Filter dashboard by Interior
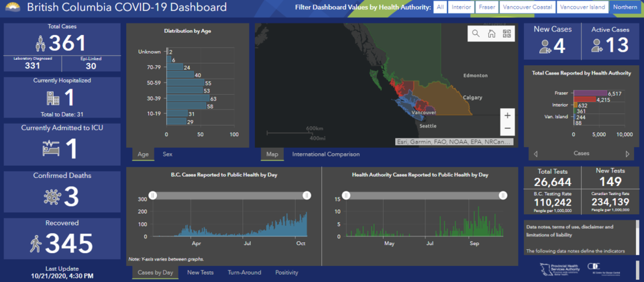Image resolution: width=644 pixels, height=282 pixels. (x=462, y=7)
